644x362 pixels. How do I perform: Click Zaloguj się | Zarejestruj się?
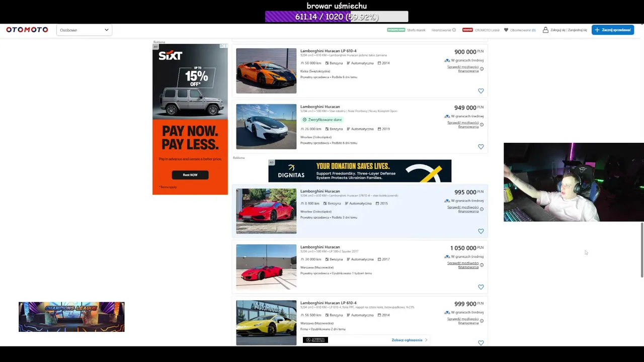(569, 30)
